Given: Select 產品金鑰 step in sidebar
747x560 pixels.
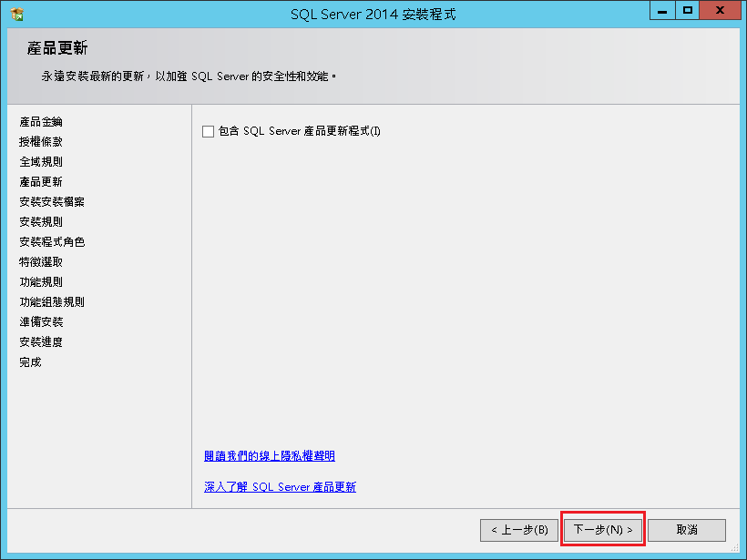Looking at the screenshot, I should point(41,122).
